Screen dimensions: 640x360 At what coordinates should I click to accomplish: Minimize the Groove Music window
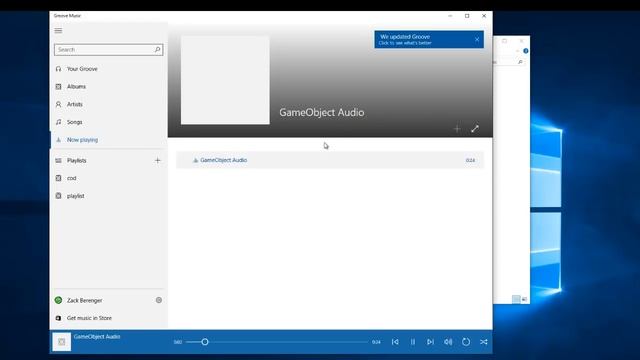(450, 16)
